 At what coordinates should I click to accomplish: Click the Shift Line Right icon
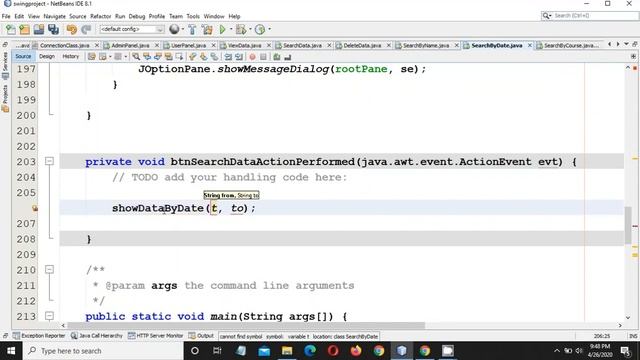click(239, 57)
